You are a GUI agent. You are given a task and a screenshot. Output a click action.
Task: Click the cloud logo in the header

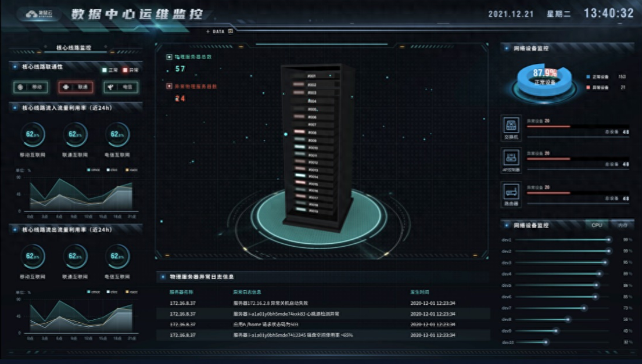point(40,14)
